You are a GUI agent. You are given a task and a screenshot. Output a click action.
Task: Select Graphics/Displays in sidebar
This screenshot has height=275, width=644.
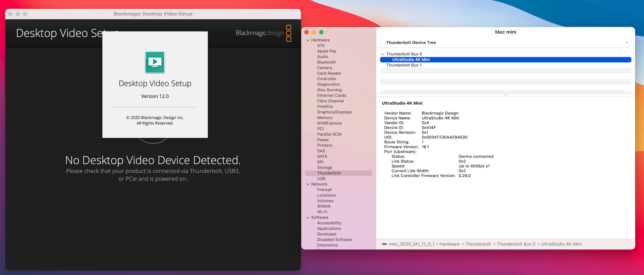[334, 112]
